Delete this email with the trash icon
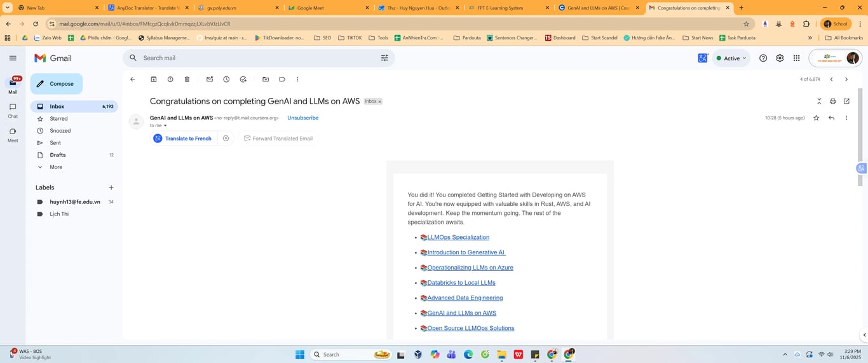This screenshot has height=363, width=868. pyautogui.click(x=187, y=79)
